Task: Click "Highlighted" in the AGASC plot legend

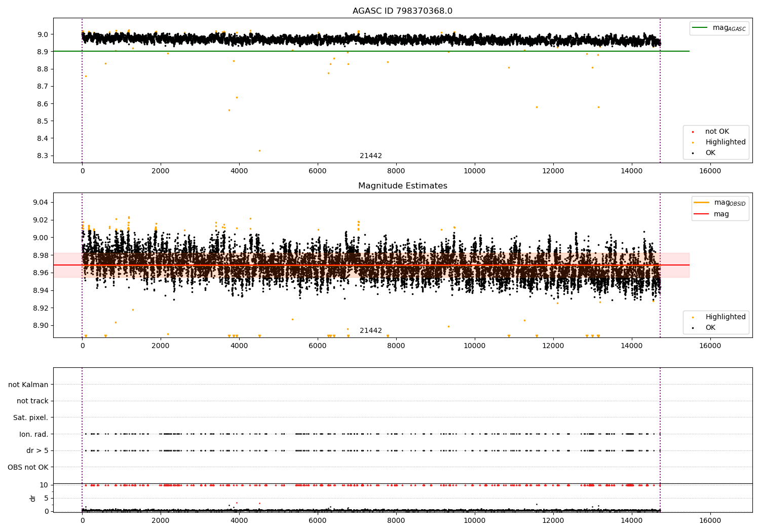Action: click(726, 142)
